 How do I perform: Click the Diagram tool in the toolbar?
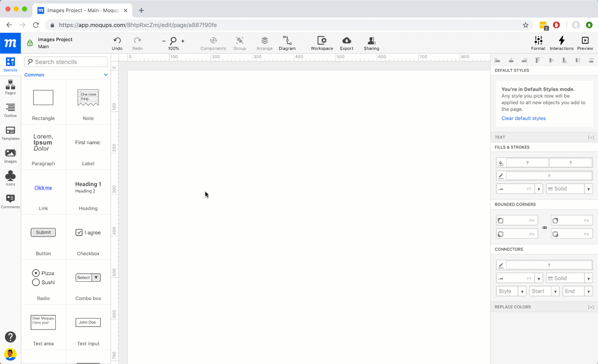(287, 43)
